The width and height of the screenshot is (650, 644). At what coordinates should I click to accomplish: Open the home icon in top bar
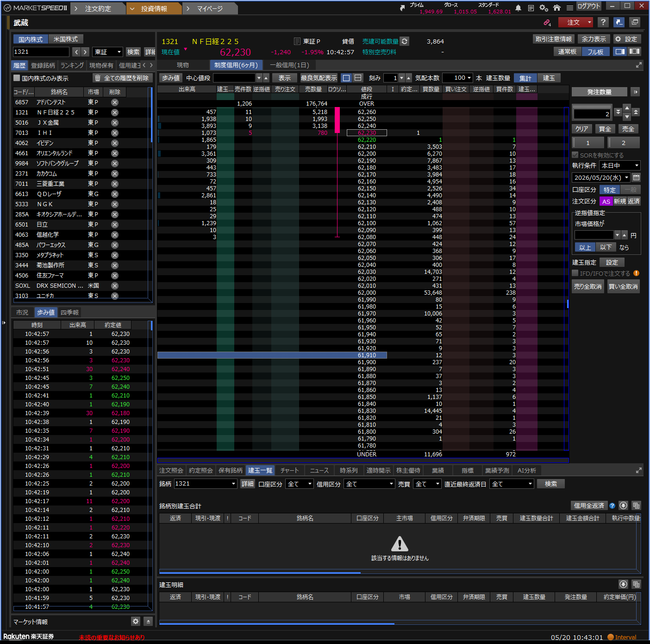tap(557, 8)
